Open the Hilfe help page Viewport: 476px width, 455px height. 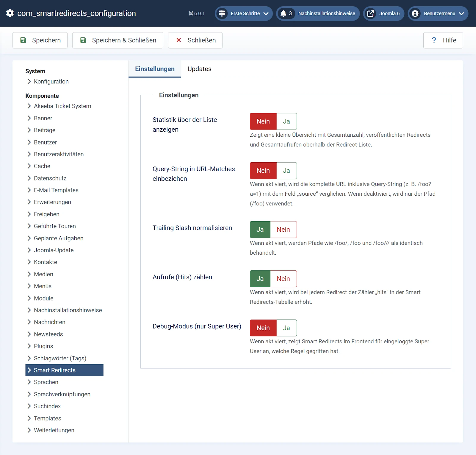(x=443, y=40)
